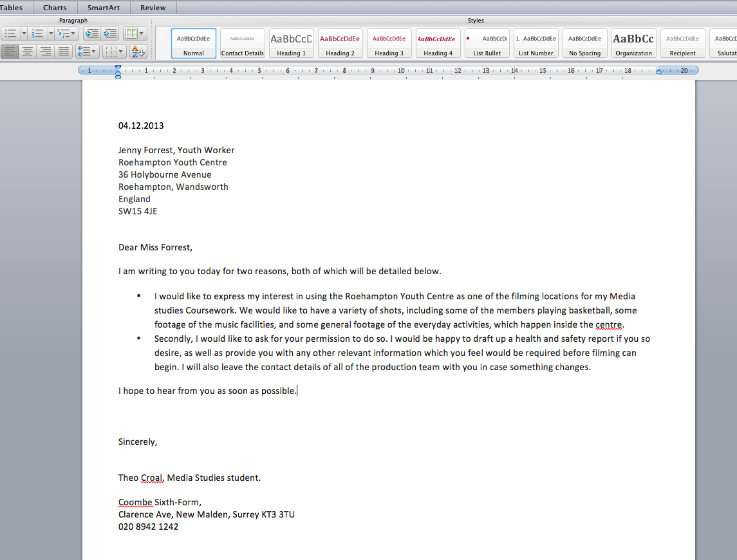The width and height of the screenshot is (737, 560).
Task: Apply Heading 2 style
Action: point(341,43)
